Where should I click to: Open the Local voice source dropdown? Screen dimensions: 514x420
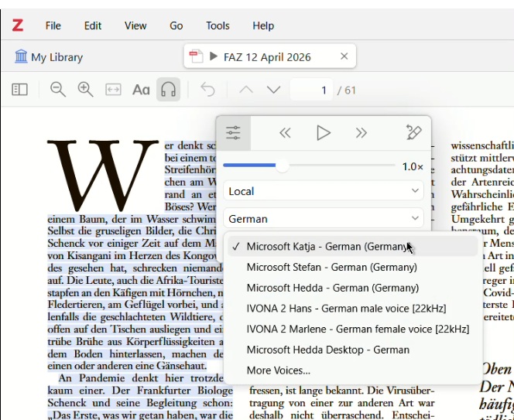click(324, 191)
